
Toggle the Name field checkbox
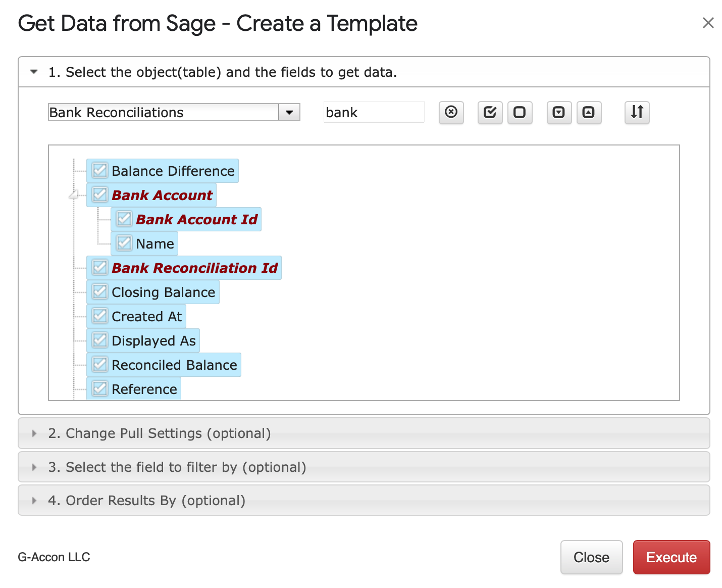click(x=124, y=243)
